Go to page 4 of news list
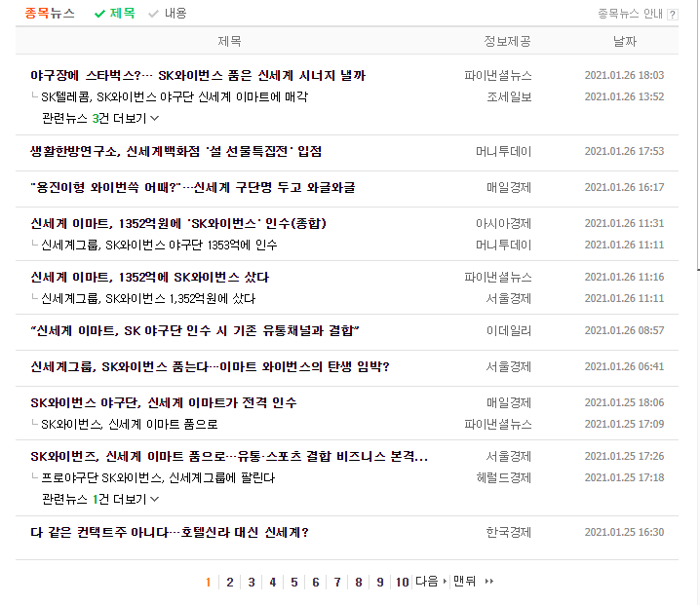Screen dimensions: 700x605 click(273, 582)
